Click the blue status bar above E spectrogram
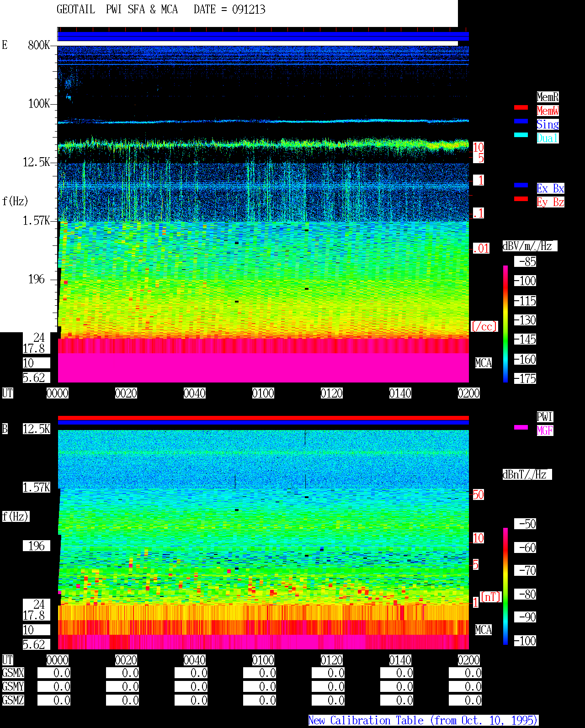Screen dimensions: 585x728 tap(263, 37)
